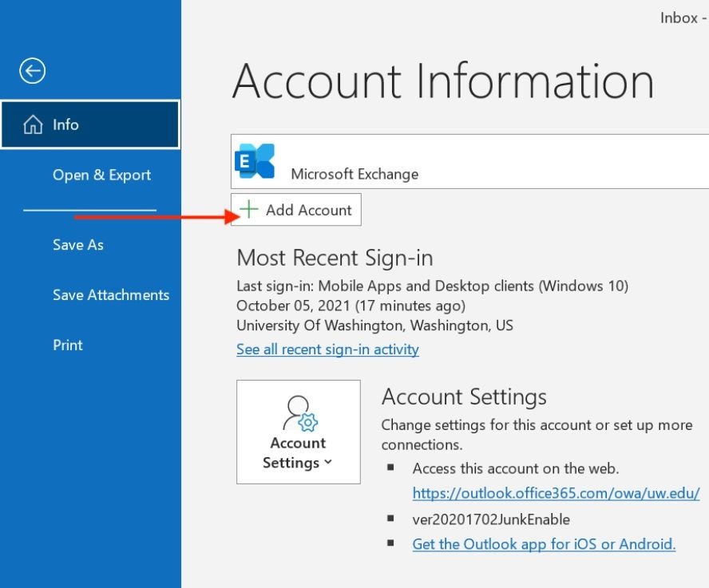This screenshot has width=709, height=588.
Task: Click the Microsoft Exchange logo icon
Action: coord(255,161)
